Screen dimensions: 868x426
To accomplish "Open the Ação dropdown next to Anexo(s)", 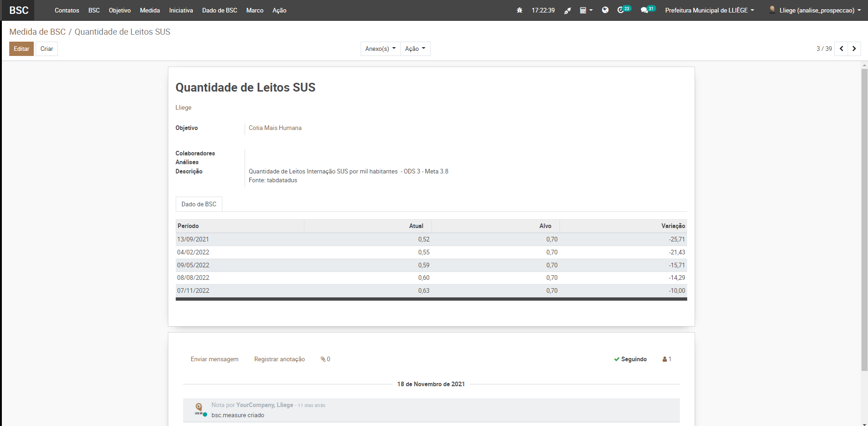I will click(x=415, y=49).
